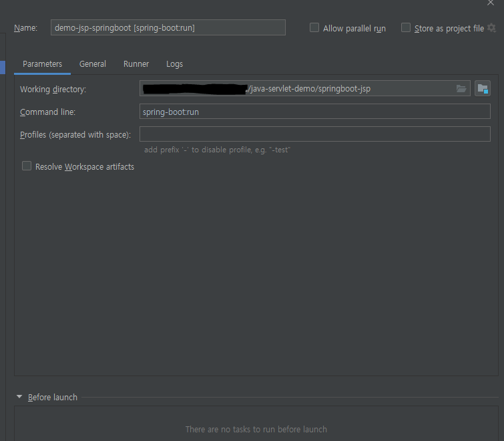Enable Allow parallel run checkbox

[x=314, y=27]
